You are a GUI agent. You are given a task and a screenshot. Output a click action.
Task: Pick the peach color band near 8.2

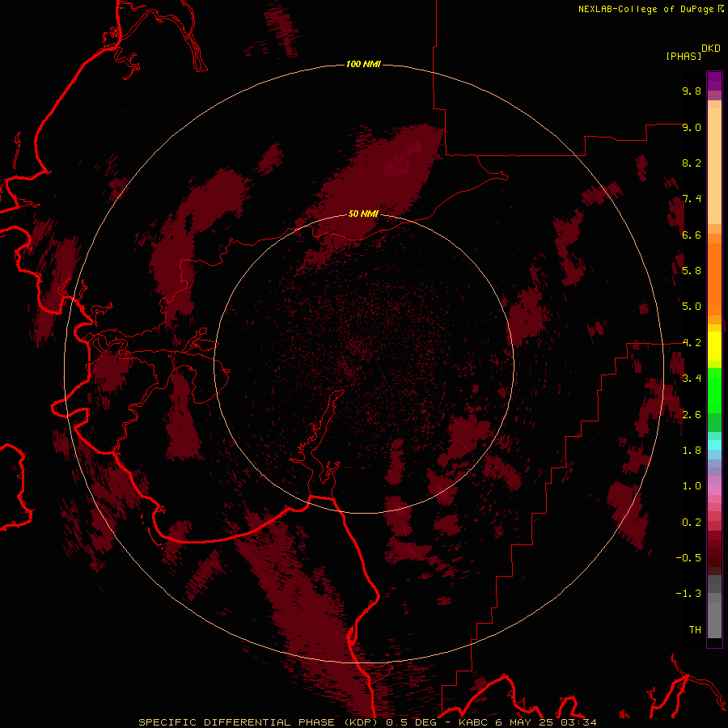pos(714,166)
